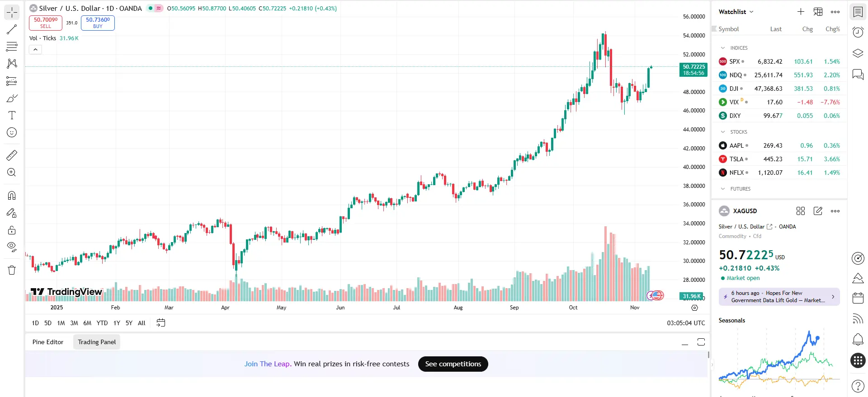868x397 pixels.
Task: Switch to the Pine Editor tab
Action: [x=48, y=342]
